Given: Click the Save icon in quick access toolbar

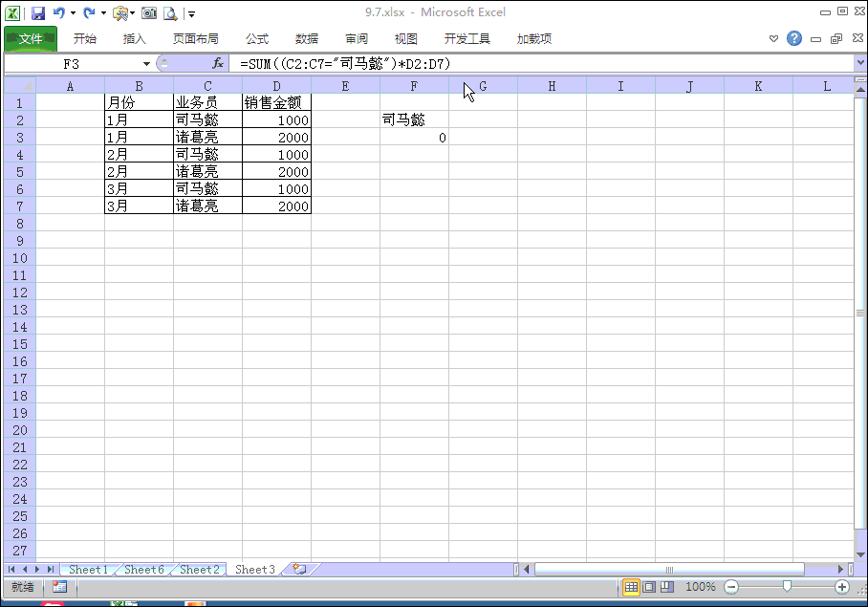Looking at the screenshot, I should (x=37, y=12).
